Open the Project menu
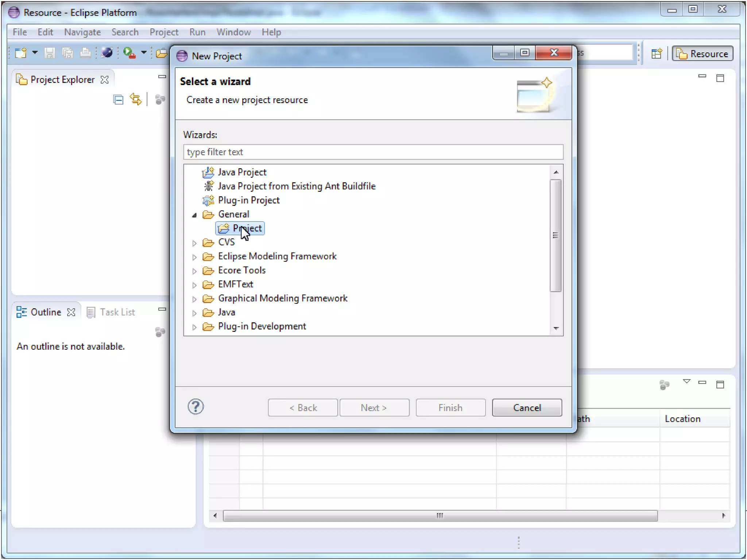Screen dimensions: 747x560 [163, 32]
